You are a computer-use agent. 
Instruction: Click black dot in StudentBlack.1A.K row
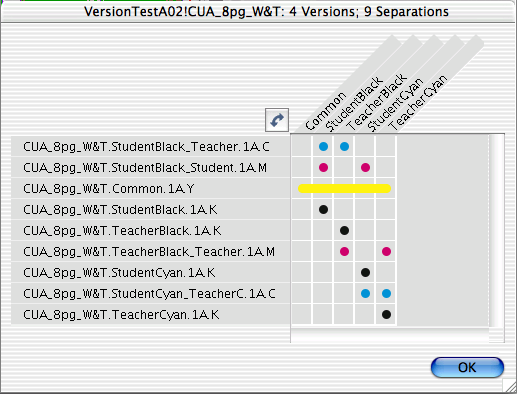tap(323, 209)
